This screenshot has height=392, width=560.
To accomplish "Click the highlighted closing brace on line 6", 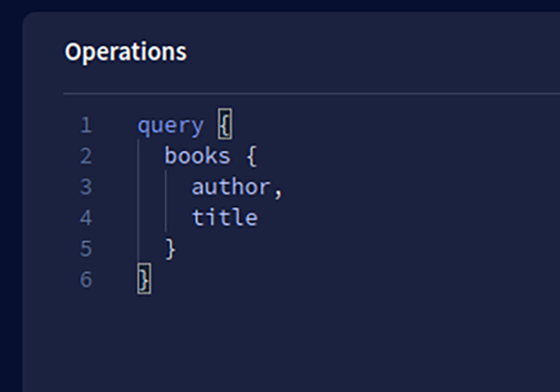I will 144,279.
